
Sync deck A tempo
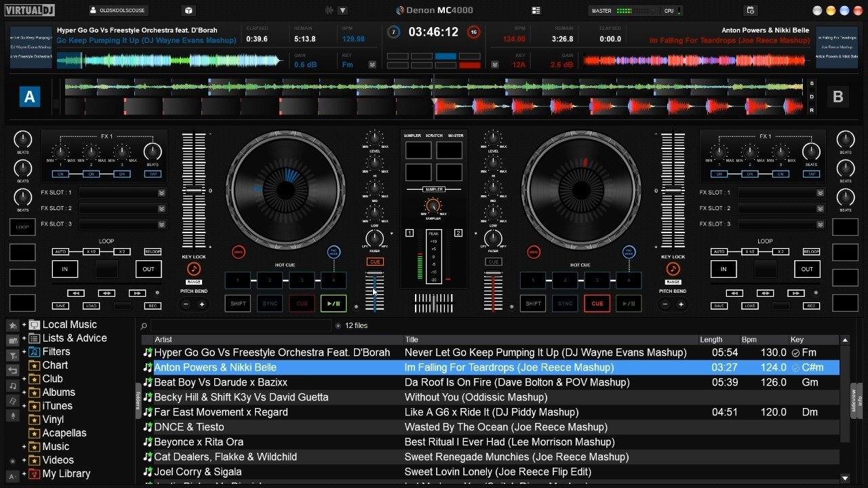click(270, 304)
